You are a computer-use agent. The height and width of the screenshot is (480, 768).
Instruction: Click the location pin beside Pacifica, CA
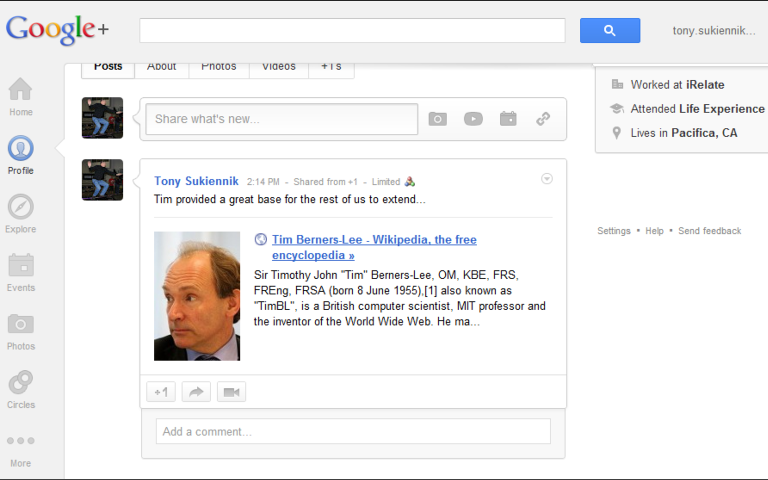coord(617,133)
